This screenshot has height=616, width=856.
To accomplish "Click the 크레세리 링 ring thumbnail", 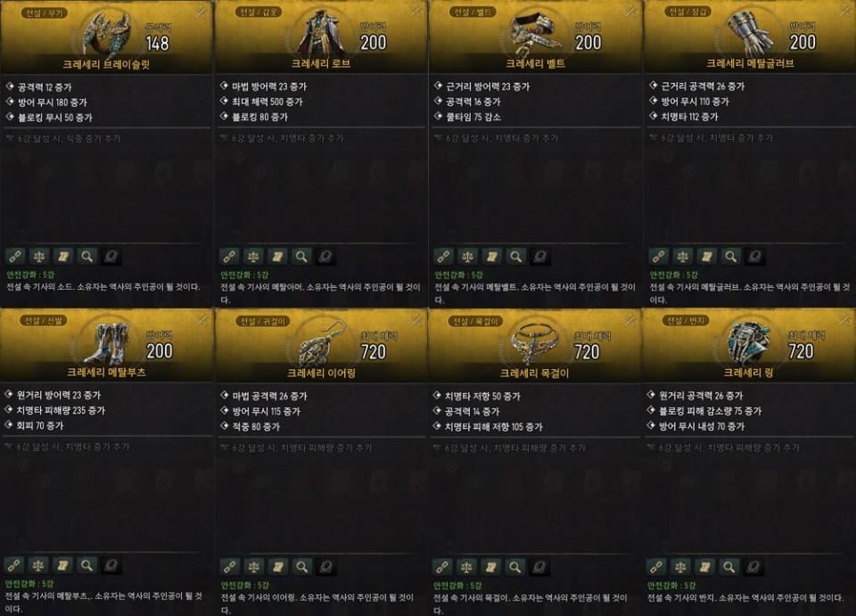I will point(748,342).
